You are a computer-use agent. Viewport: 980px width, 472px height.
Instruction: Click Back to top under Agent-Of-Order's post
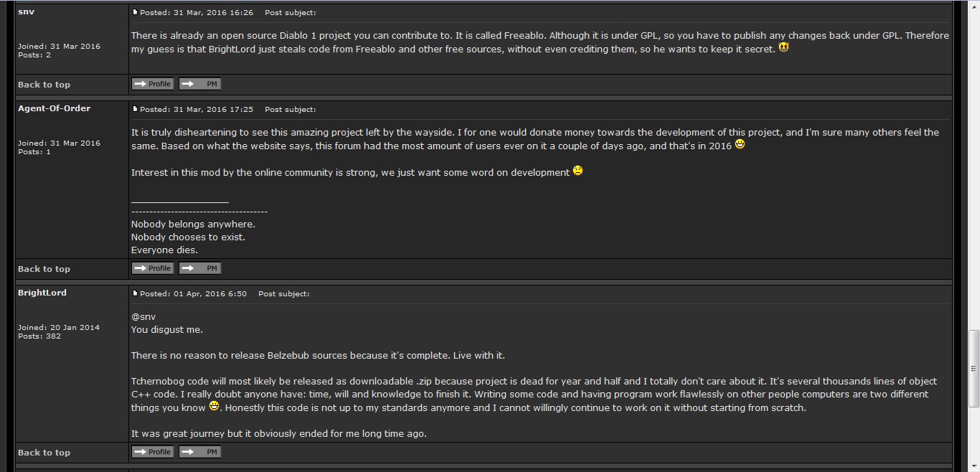click(x=44, y=269)
